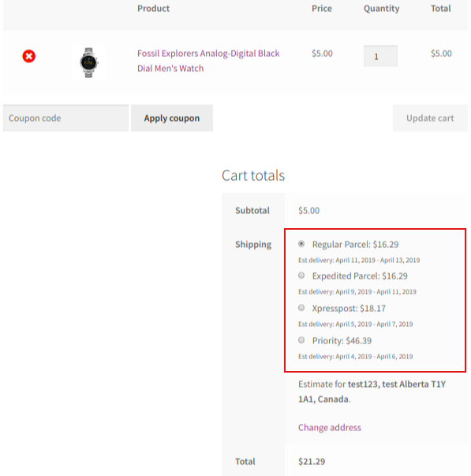Click the Priority: $46.39 label text
The image size is (471, 476).
pos(342,340)
